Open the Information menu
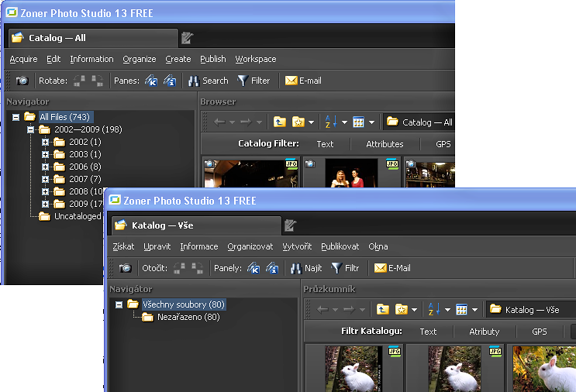 click(91, 59)
